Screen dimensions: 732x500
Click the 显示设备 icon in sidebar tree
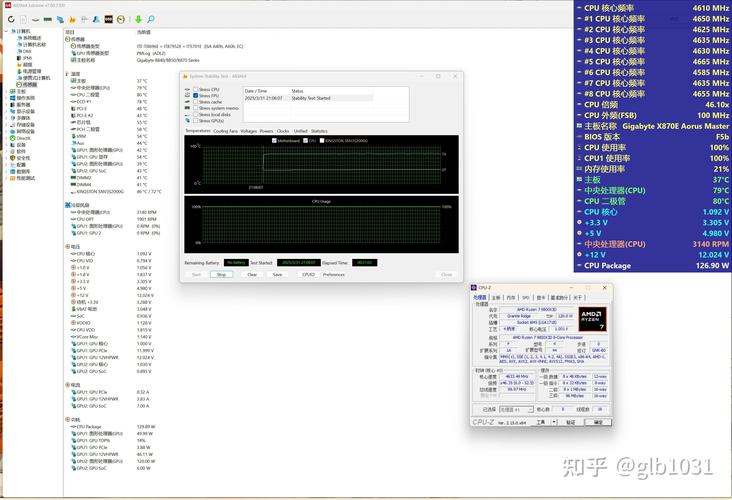[13, 112]
